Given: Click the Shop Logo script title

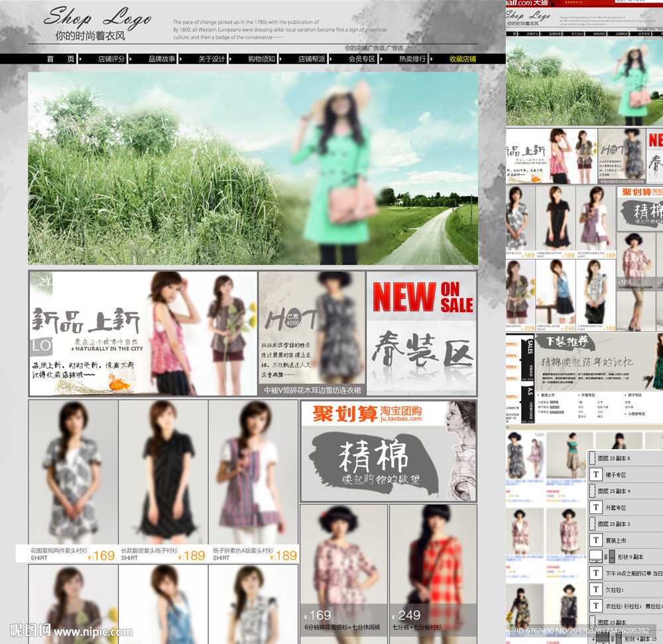Looking at the screenshot, I should click(x=97, y=18).
